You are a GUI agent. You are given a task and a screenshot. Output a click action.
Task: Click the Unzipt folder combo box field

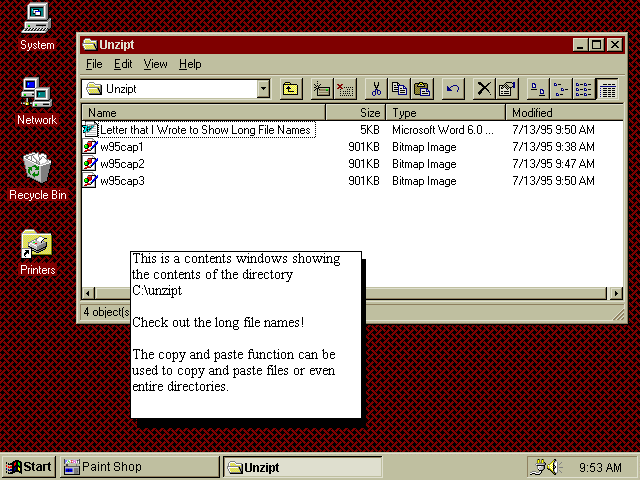coord(176,89)
